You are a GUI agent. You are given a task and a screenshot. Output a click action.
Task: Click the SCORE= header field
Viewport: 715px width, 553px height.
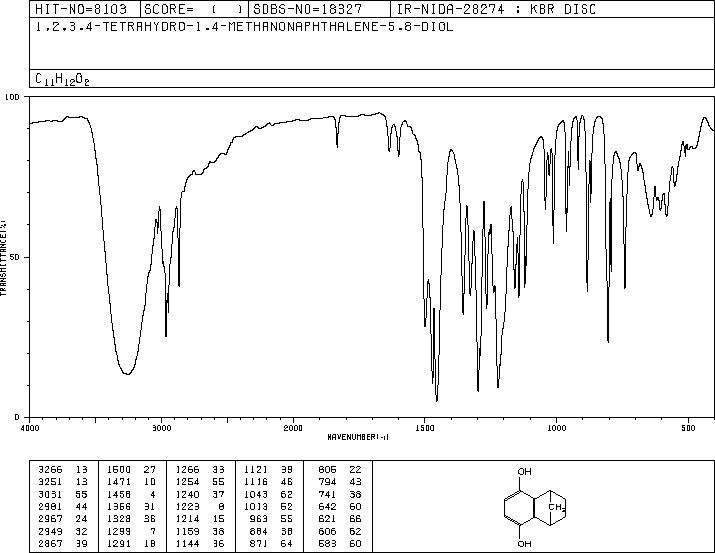point(195,9)
